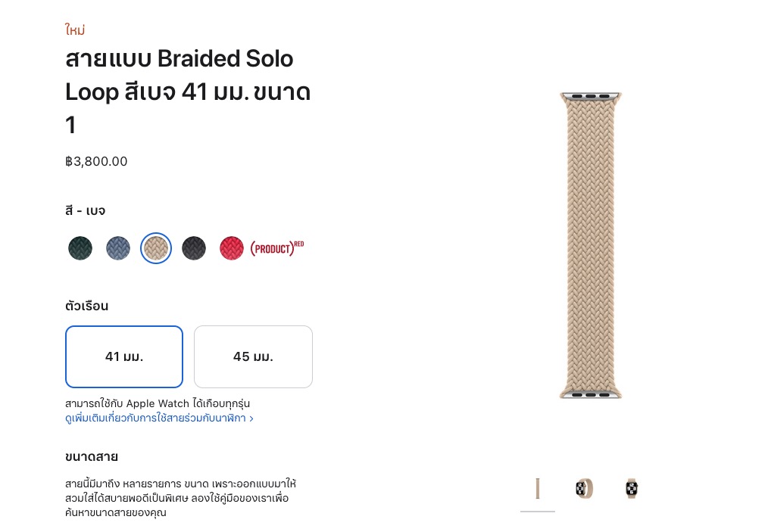Switch to the 45 มม. case size
771x532 pixels.
point(253,356)
